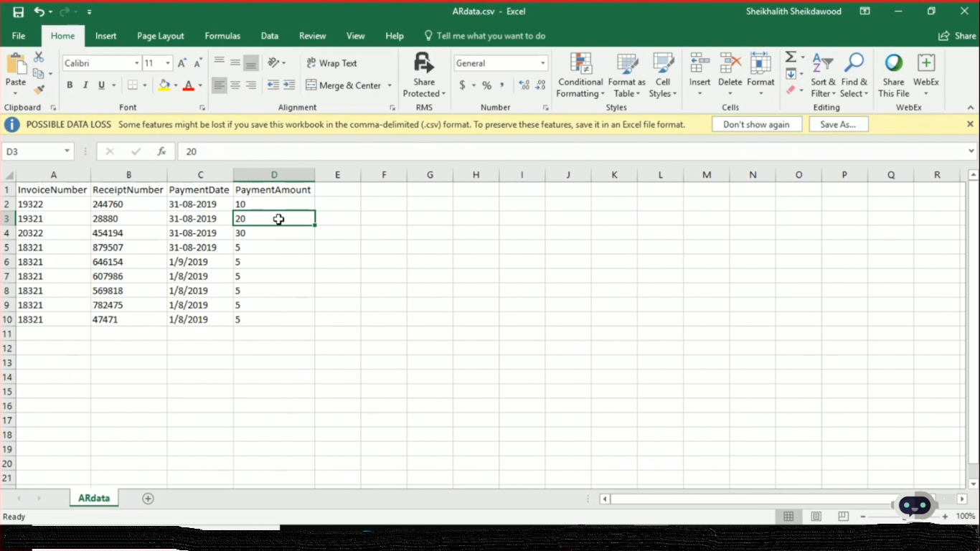Add a new sheet with plus icon
This screenshot has height=551, width=980.
pyautogui.click(x=148, y=499)
